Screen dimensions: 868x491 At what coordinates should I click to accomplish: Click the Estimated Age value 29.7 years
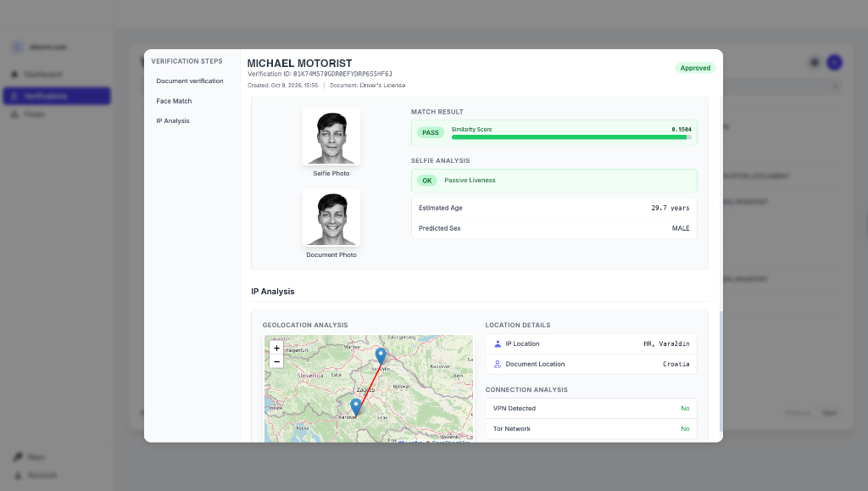point(670,208)
